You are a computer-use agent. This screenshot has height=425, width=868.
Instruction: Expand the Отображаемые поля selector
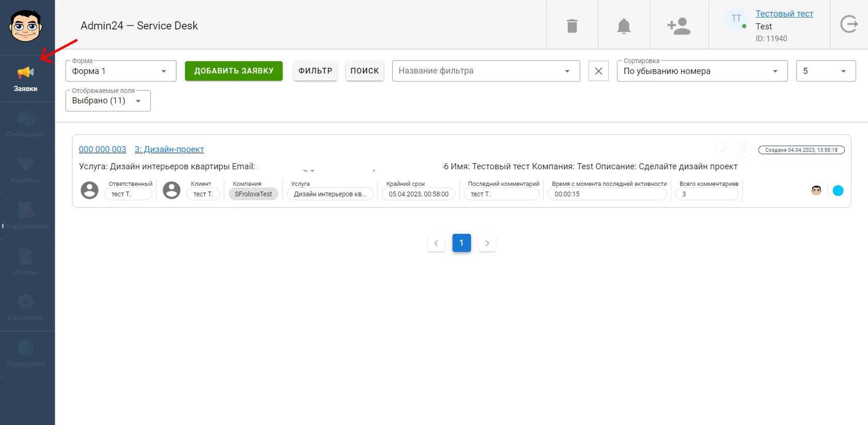click(108, 101)
